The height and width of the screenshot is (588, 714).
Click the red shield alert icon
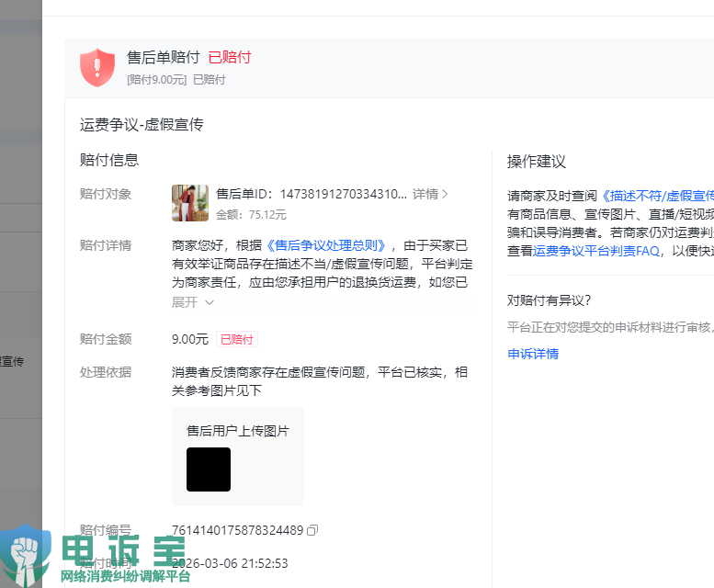point(97,68)
